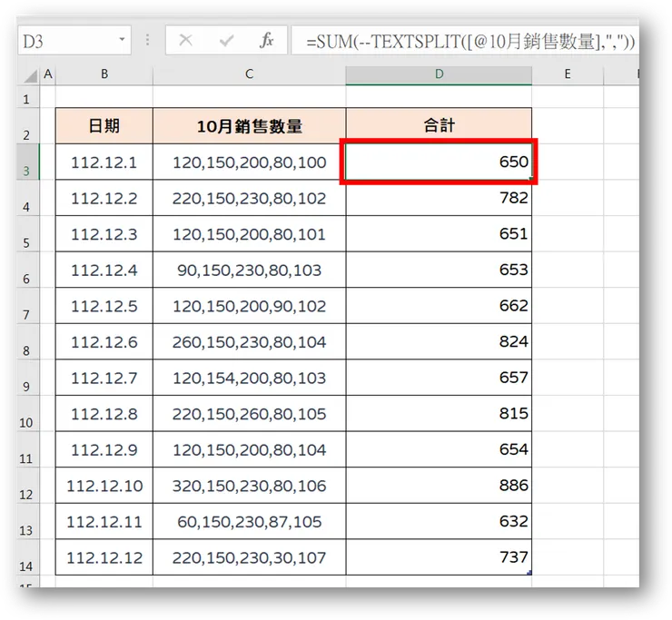Select row 9 header
672x620 pixels.
point(26,378)
